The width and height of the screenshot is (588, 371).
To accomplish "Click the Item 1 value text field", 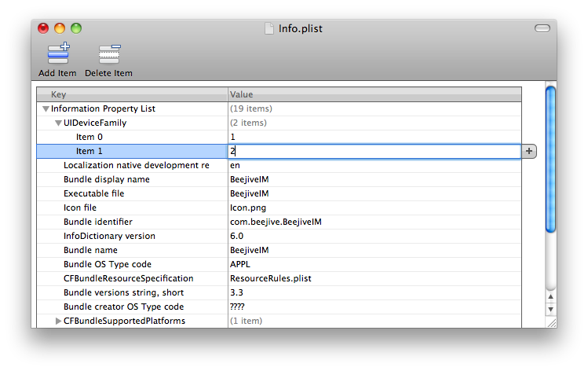I will click(x=374, y=151).
